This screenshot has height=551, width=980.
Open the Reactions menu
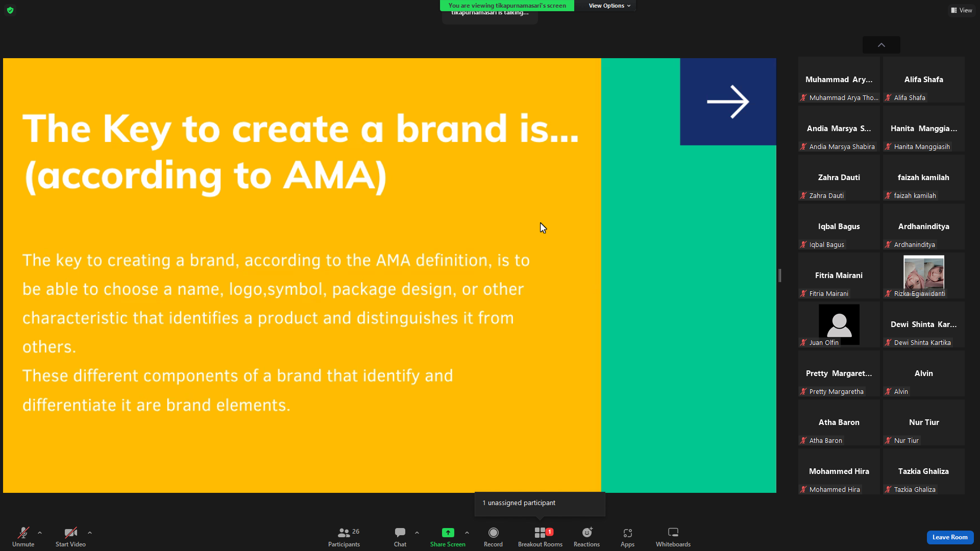(x=587, y=537)
